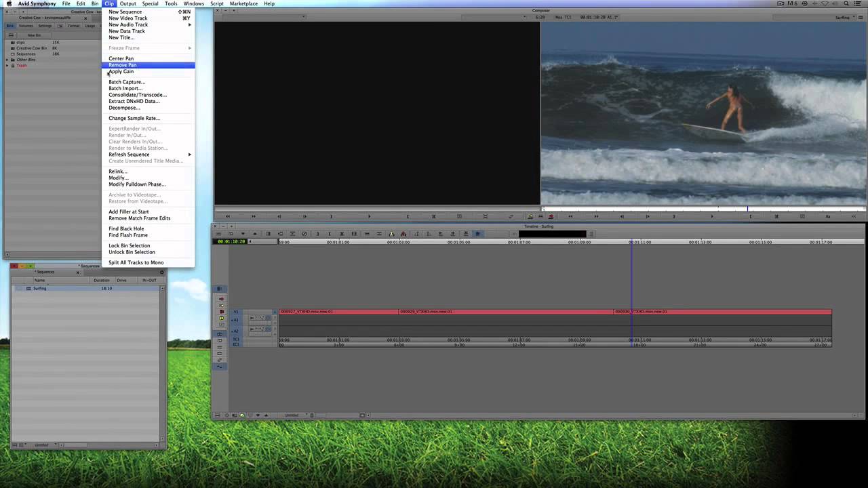Open the down-arrow dropdown in timeline toolbar

point(243,234)
